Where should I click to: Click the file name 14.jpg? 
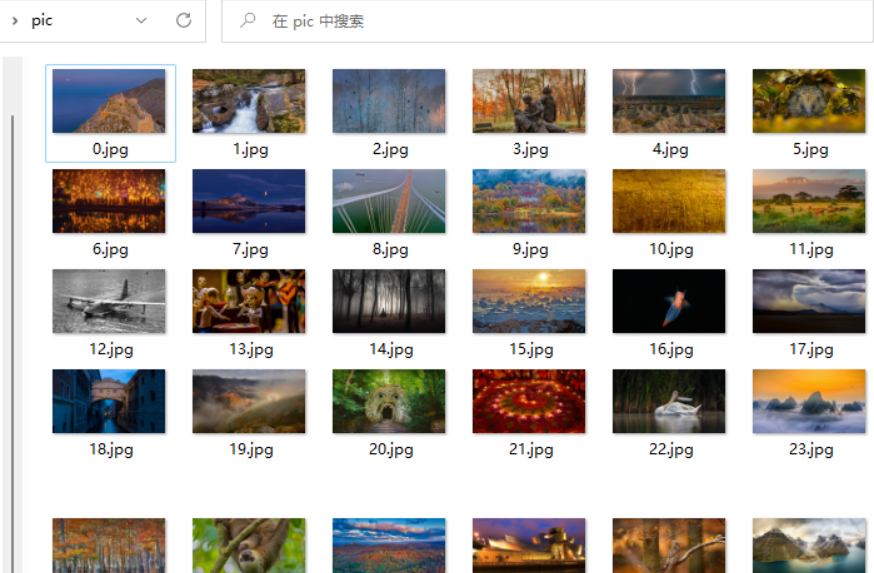click(391, 349)
